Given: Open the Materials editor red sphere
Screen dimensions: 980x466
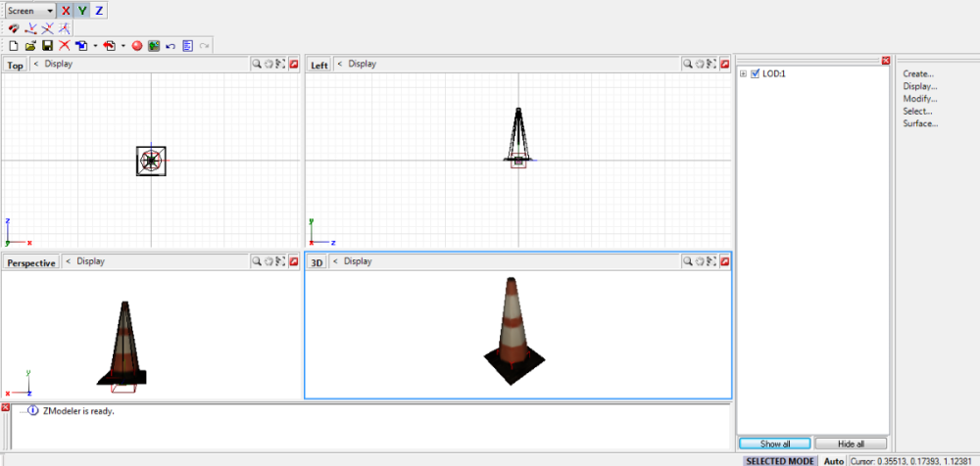Looking at the screenshot, I should 137,45.
